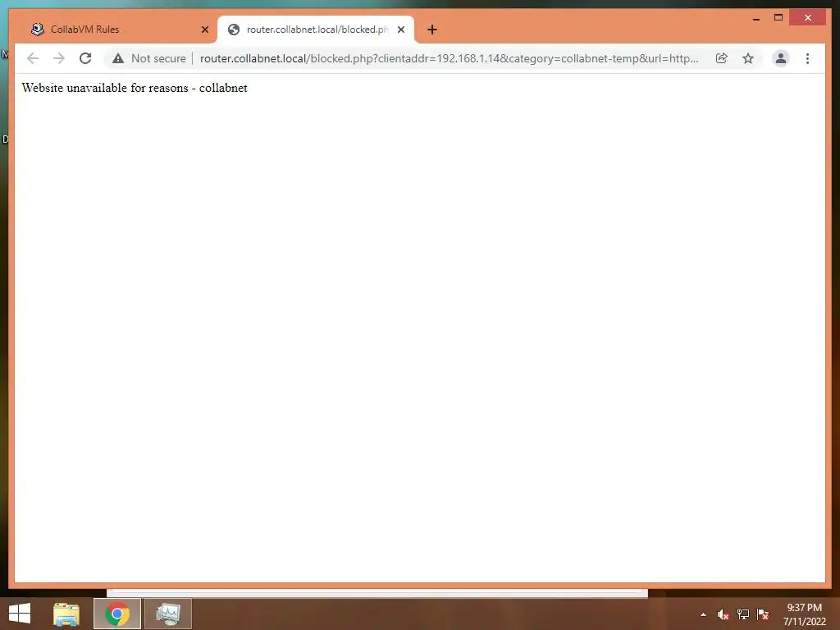Open the monitor app in taskbar
Image resolution: width=840 pixels, height=630 pixels.
point(168,614)
